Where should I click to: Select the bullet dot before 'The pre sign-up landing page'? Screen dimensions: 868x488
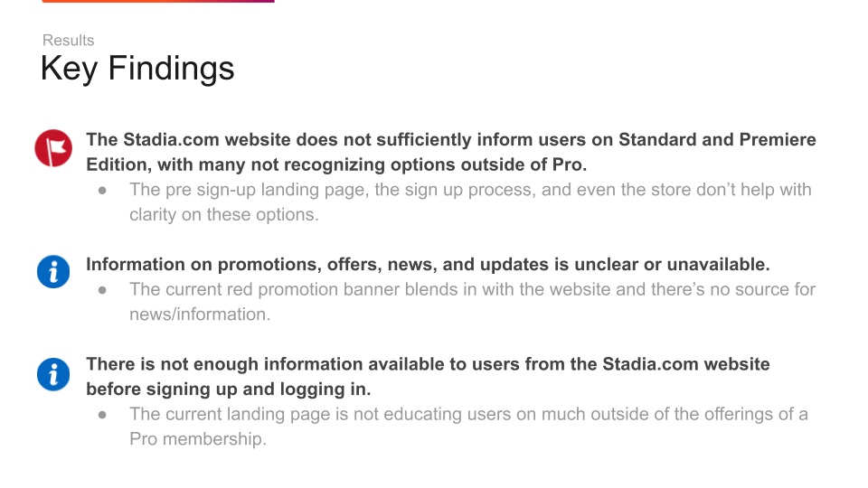coord(102,191)
